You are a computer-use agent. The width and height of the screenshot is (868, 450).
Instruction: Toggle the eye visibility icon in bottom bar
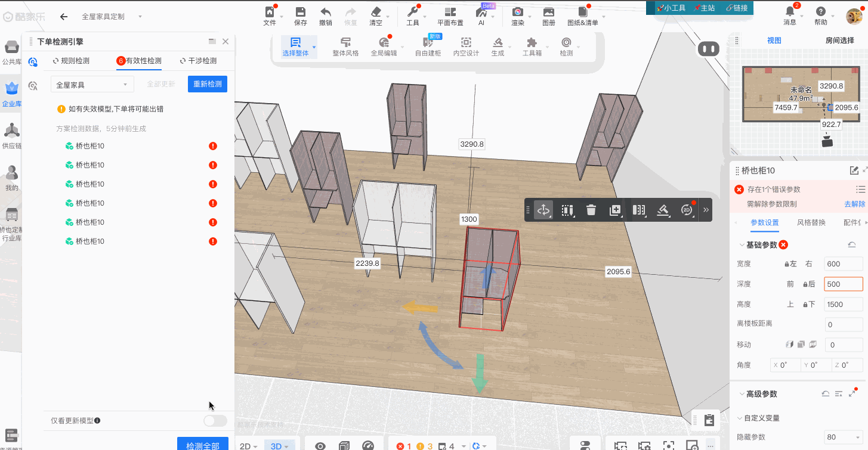click(320, 446)
